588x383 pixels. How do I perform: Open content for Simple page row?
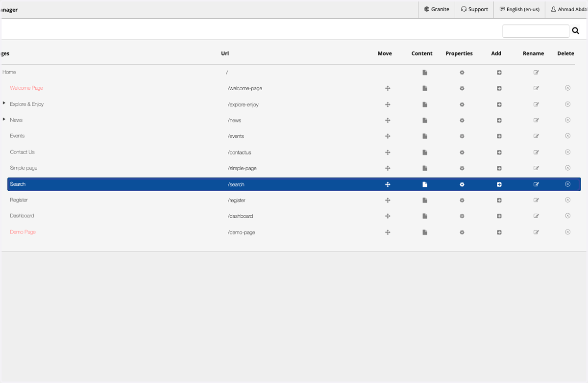point(425,168)
